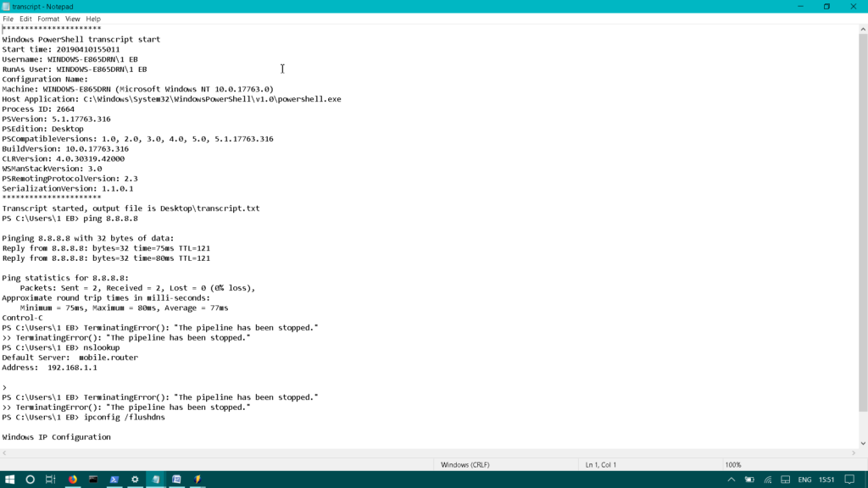Click the 'WSManStackVersion: 3.0' line
The width and height of the screenshot is (868, 488).
tap(52, 169)
